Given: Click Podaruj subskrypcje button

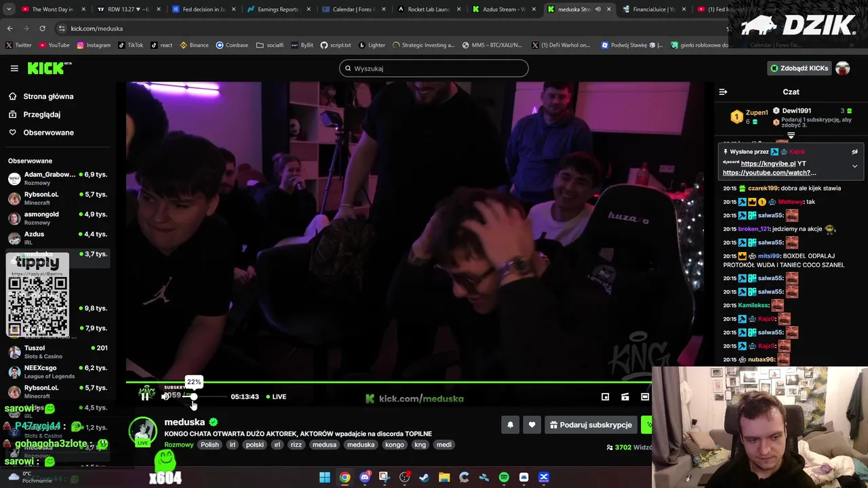Looking at the screenshot, I should [591, 425].
